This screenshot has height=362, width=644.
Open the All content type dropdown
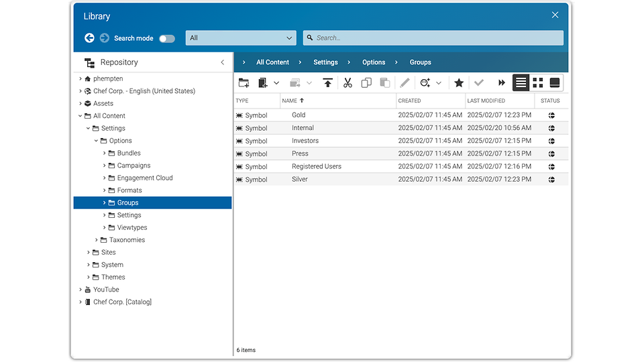click(240, 38)
